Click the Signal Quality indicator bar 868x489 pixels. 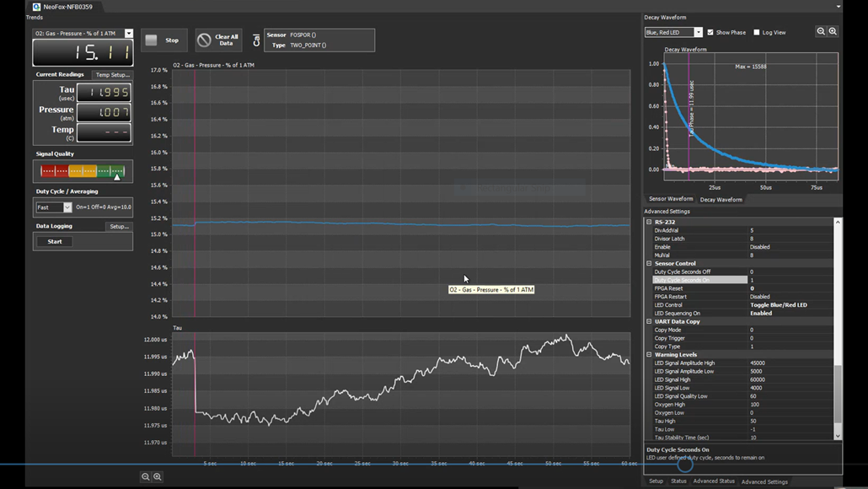(x=83, y=171)
